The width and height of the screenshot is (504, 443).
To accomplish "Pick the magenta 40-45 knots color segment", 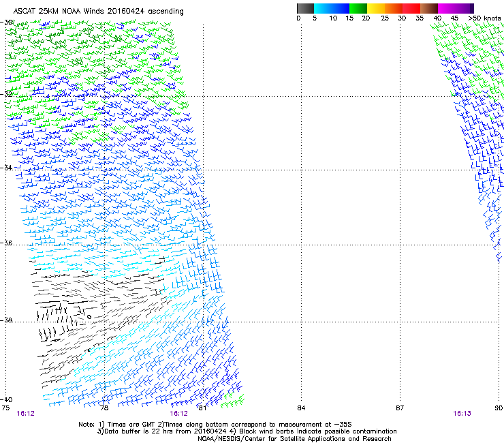I will tap(447, 8).
